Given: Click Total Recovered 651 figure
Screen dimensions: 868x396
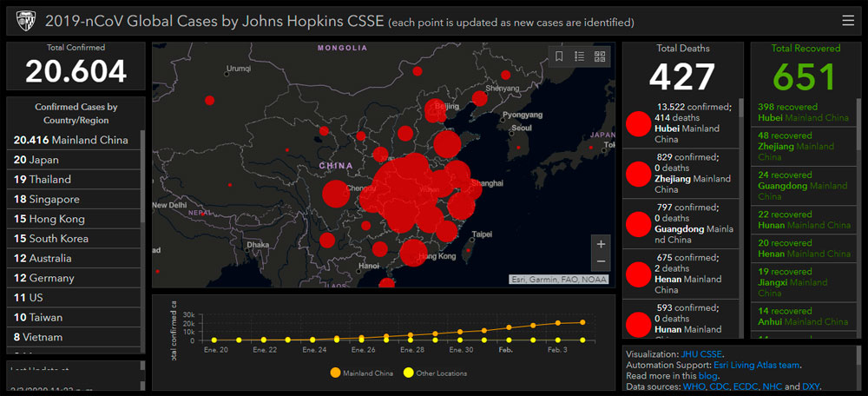Looking at the screenshot, I should 804,76.
